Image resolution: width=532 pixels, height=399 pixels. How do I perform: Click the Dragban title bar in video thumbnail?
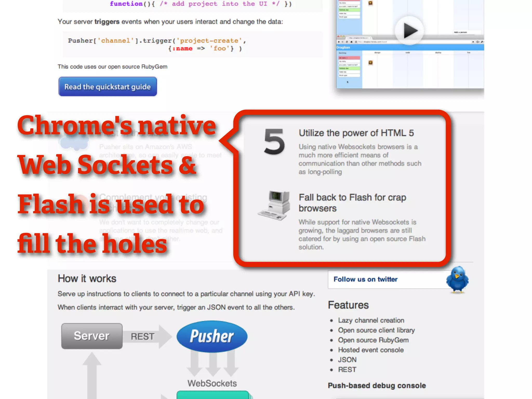point(410,47)
